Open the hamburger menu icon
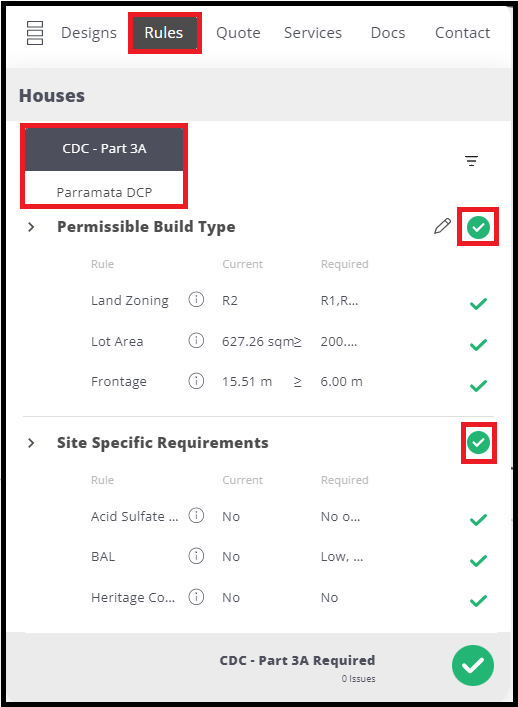518x707 pixels. [x=35, y=33]
